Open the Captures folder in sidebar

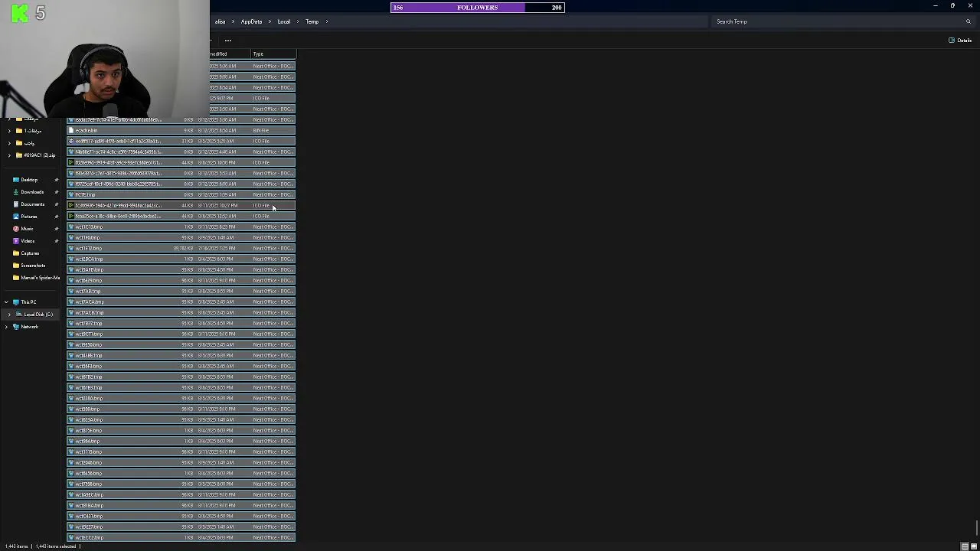click(x=30, y=253)
